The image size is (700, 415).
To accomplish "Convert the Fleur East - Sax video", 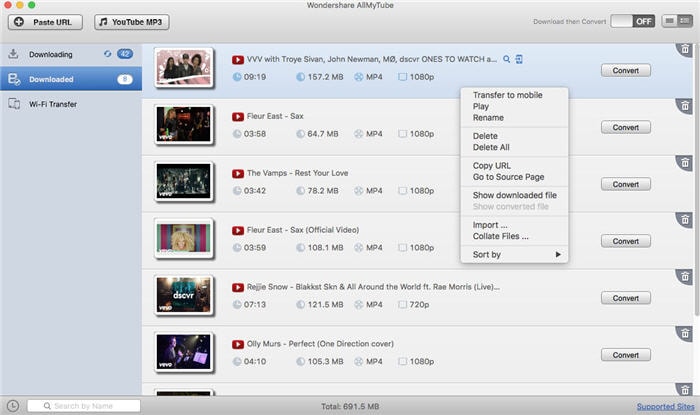I will pos(625,128).
